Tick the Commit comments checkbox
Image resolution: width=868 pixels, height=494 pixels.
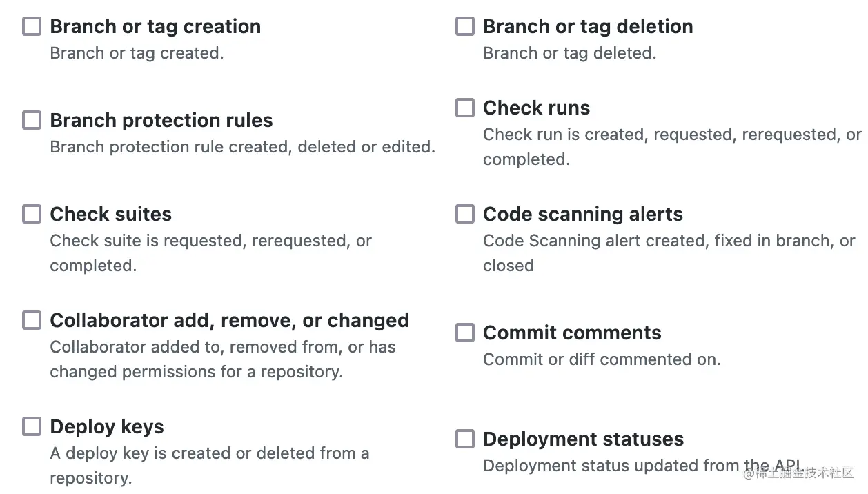coord(465,333)
